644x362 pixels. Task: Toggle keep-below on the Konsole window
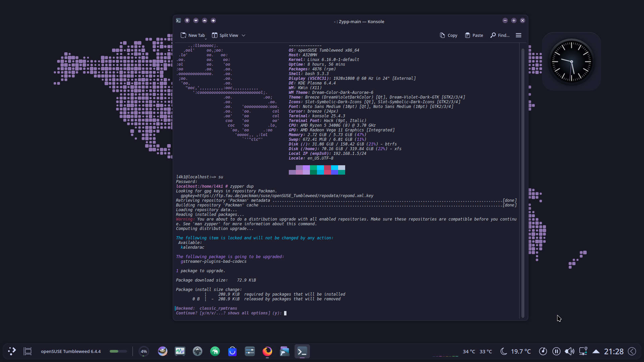[196, 21]
